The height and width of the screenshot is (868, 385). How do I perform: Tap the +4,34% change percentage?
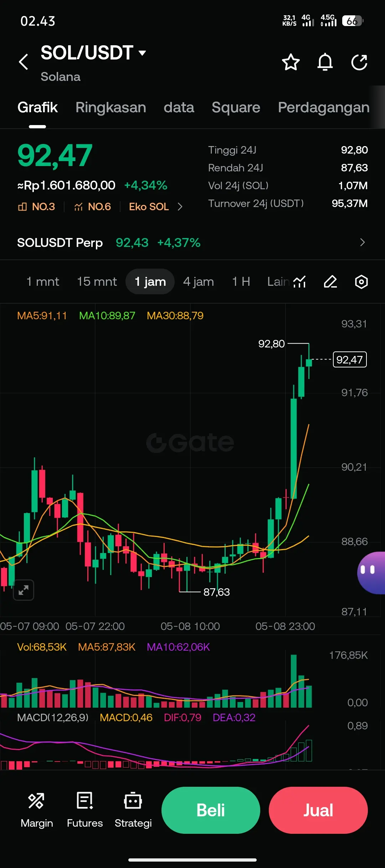click(x=146, y=185)
